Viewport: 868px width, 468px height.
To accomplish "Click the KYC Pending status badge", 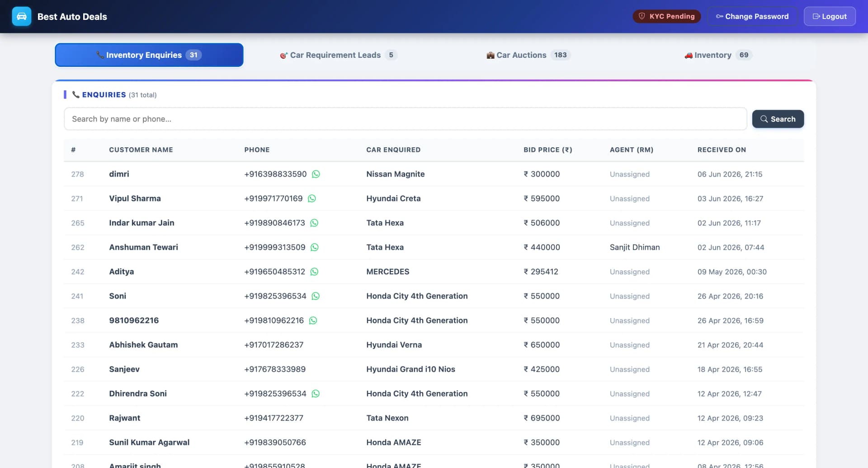I will (x=666, y=16).
